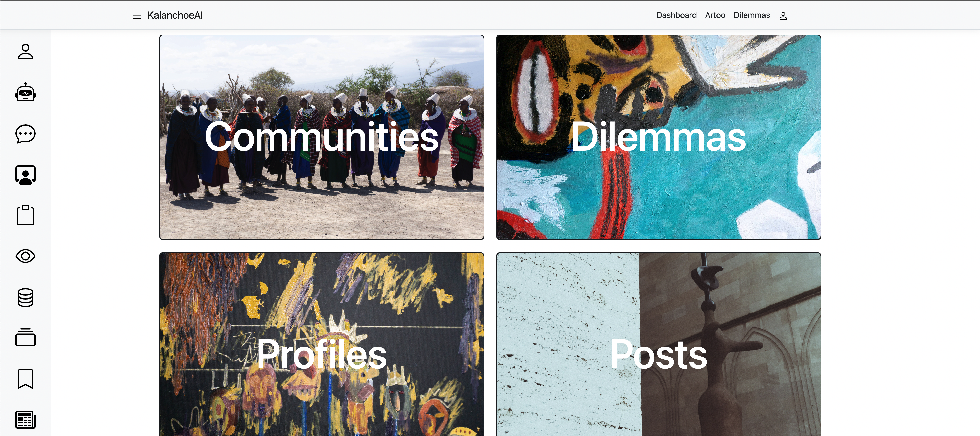Open the Communities card
The width and height of the screenshot is (980, 436).
(321, 137)
